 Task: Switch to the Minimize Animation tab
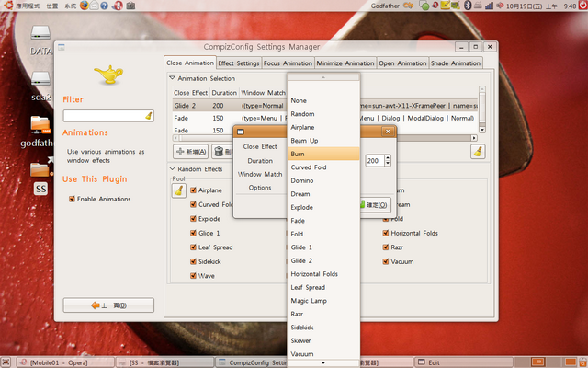(x=345, y=63)
